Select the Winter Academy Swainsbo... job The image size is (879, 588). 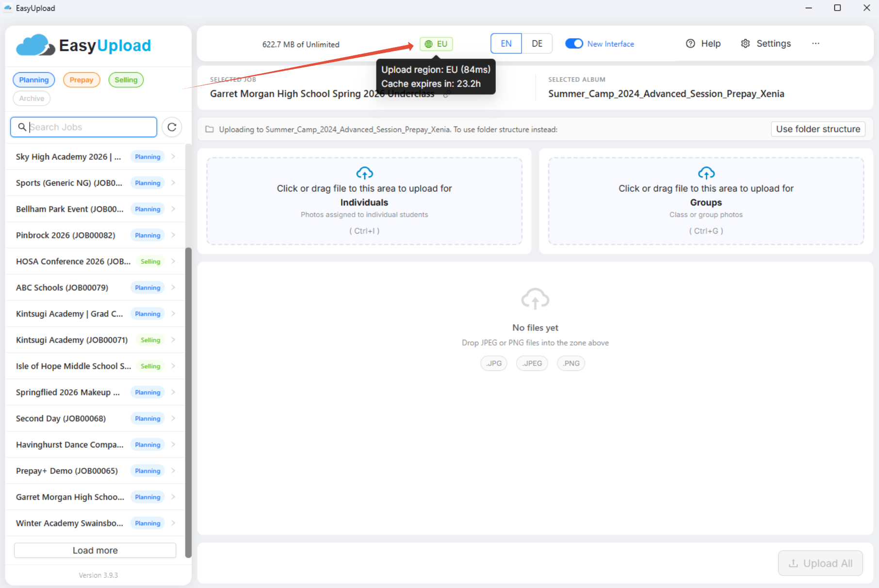(x=95, y=523)
